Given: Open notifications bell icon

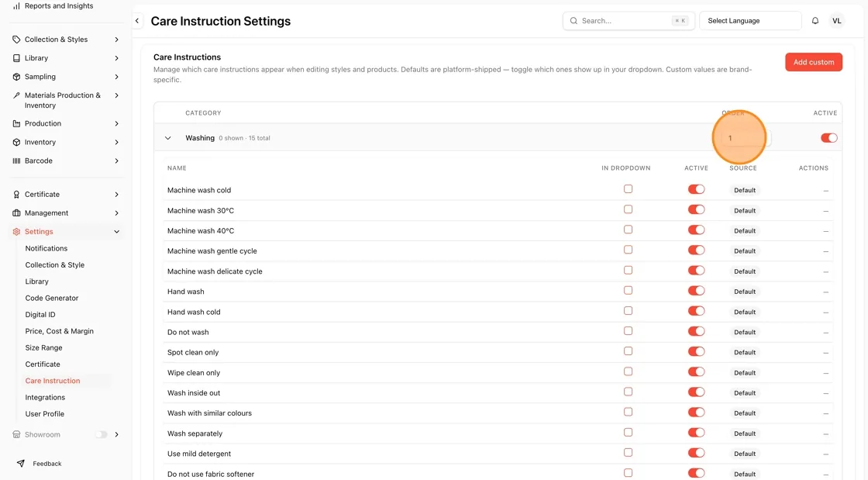Looking at the screenshot, I should [815, 20].
